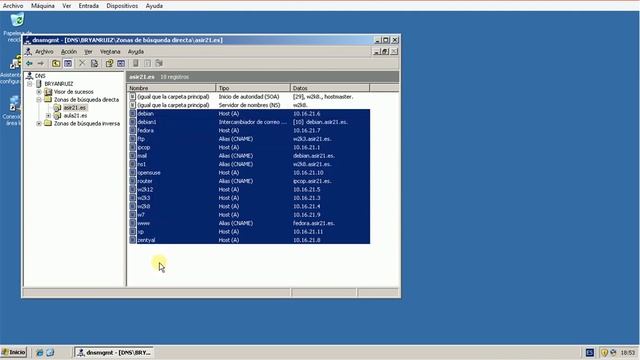The width and height of the screenshot is (640, 360).
Task: Click the Visor de sucesos icon
Action: (x=48, y=92)
